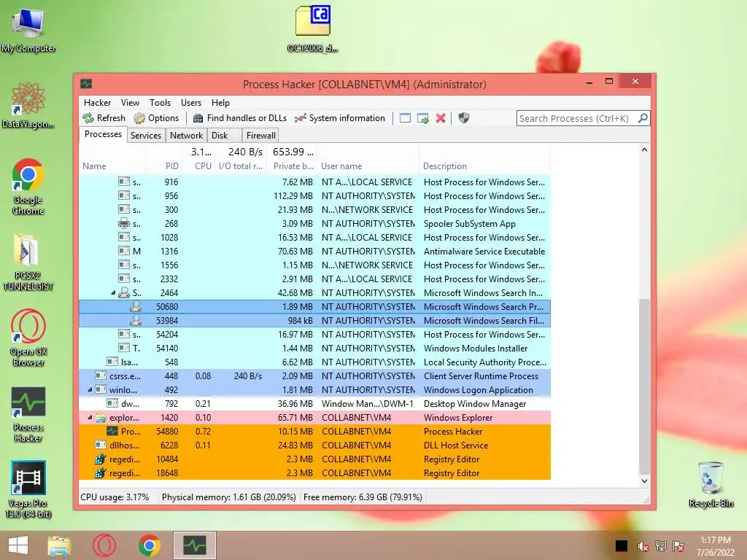This screenshot has width=747, height=560.
Task: Collapse the winlogon process tree
Action: pyautogui.click(x=90, y=390)
